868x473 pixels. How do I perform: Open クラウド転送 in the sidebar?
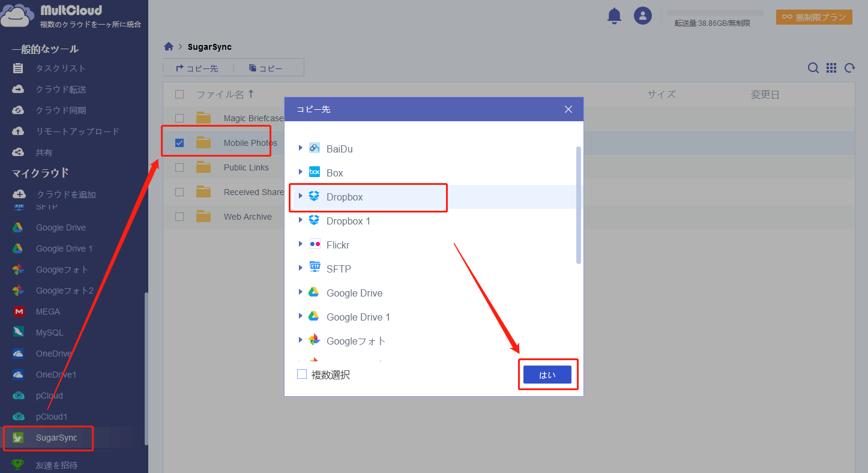tap(61, 89)
